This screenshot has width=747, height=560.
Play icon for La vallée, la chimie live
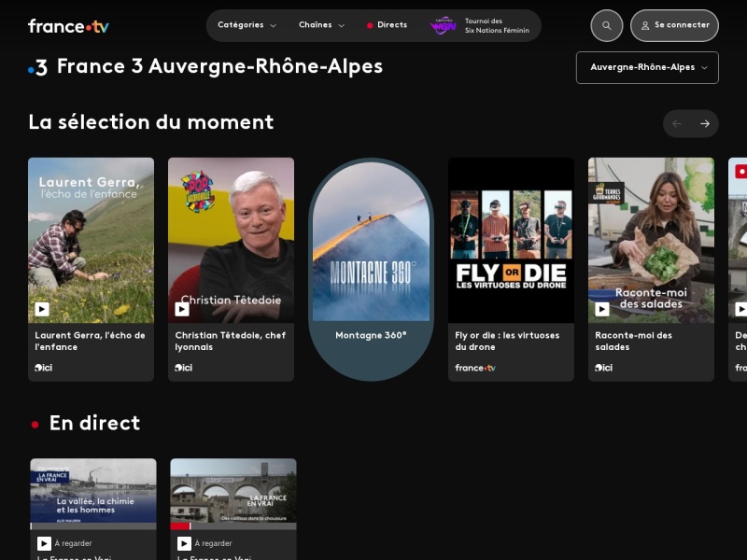click(x=44, y=543)
